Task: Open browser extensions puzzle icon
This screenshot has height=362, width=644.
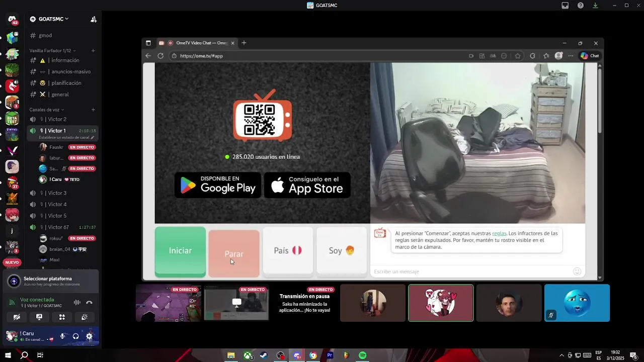Action: 532,56
